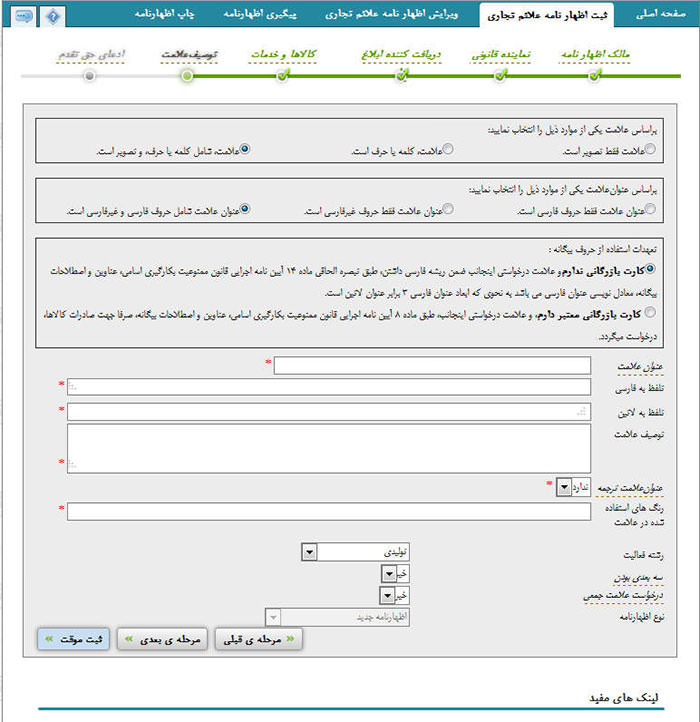Open پیگیری اظهارنامه tab

coord(260,14)
